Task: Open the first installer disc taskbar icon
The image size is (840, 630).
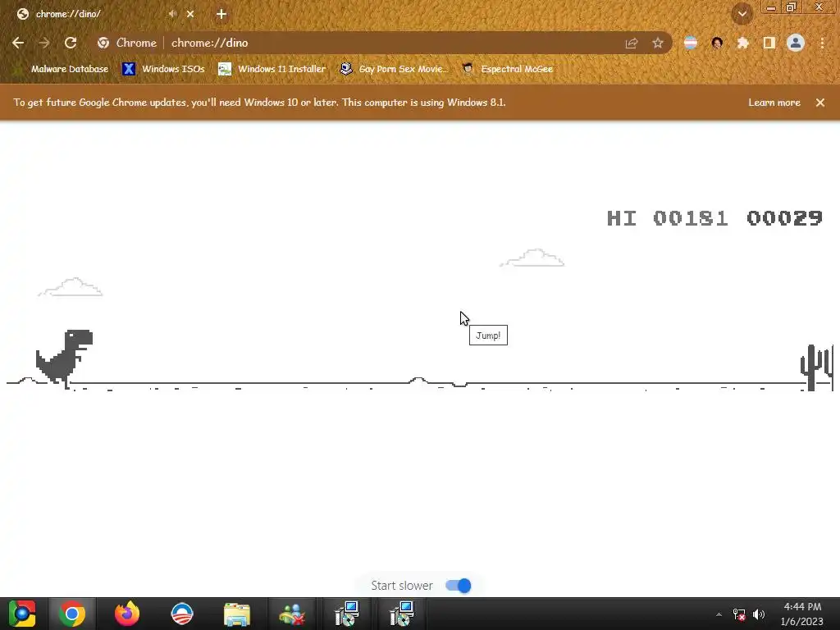Action: (x=347, y=614)
